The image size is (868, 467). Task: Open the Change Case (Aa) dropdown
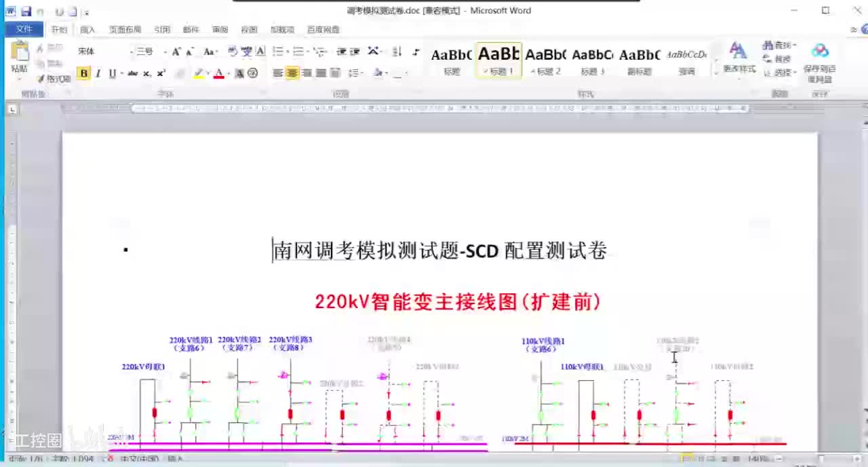[210, 52]
